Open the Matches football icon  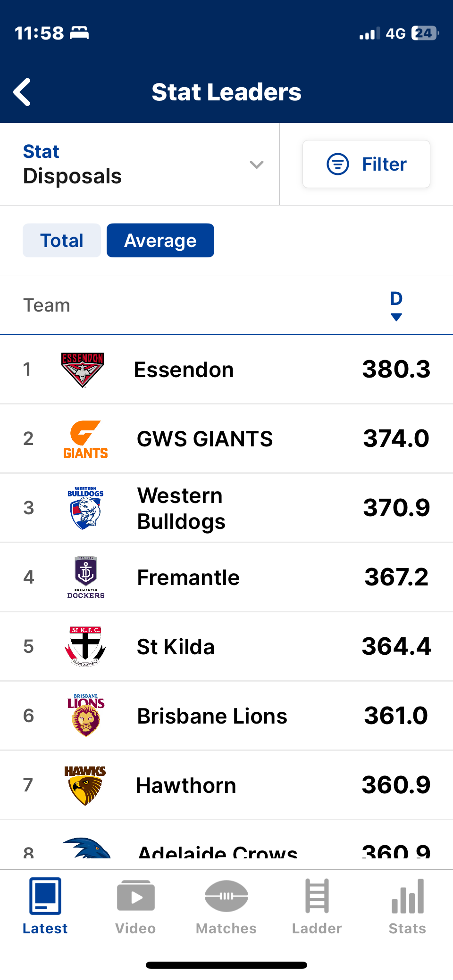point(226,896)
